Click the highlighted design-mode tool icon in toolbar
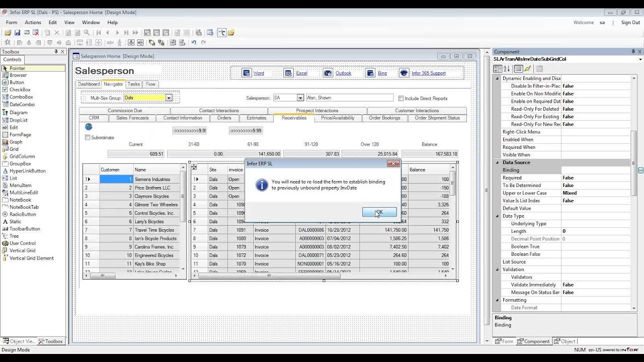The height and width of the screenshot is (362, 644). (x=222, y=33)
